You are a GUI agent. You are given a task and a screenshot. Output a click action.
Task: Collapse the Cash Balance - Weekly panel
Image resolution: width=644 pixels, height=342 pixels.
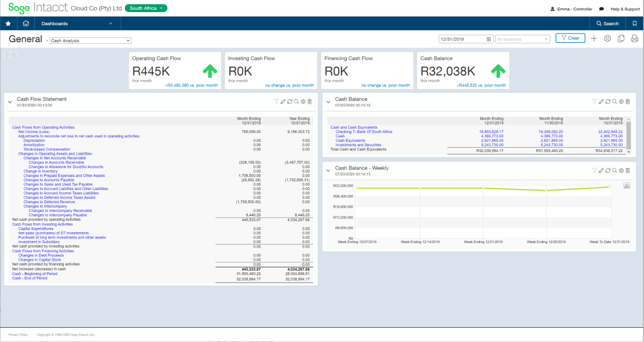pos(328,171)
